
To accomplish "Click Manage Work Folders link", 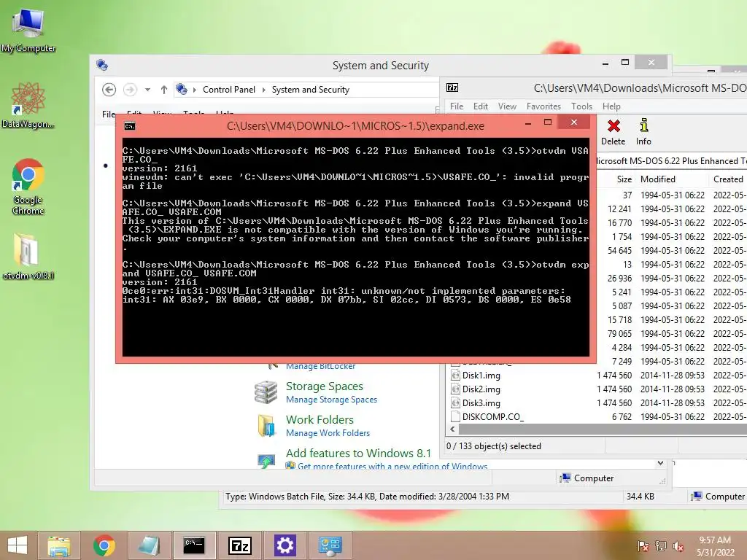I will point(328,433).
